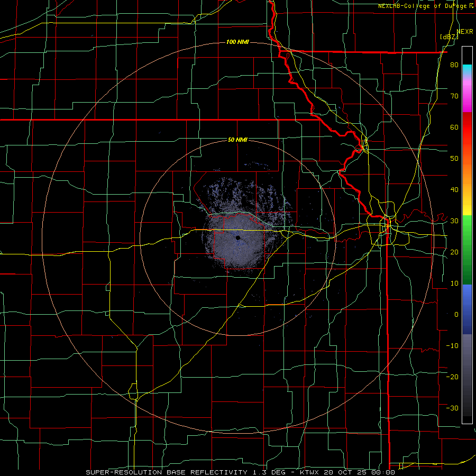Click the "[dBZ]" unit label
The height and width of the screenshot is (476, 476).
449,36
